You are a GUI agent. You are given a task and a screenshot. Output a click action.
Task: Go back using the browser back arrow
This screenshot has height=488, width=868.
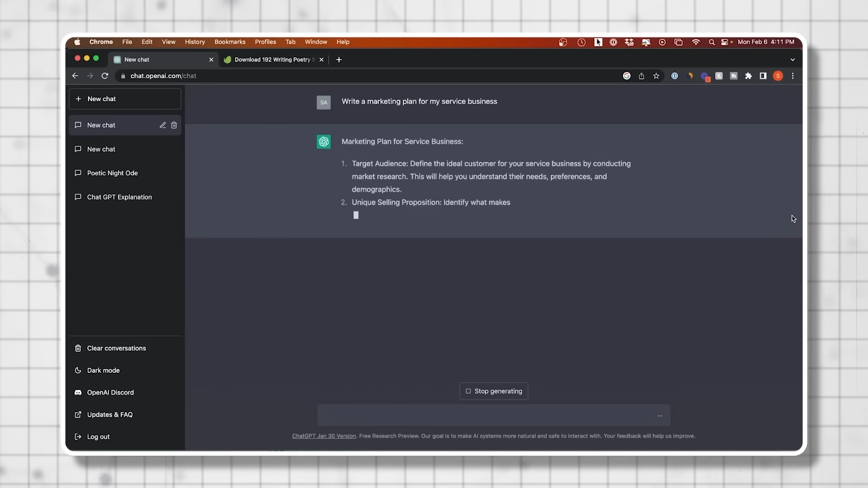pos(75,76)
